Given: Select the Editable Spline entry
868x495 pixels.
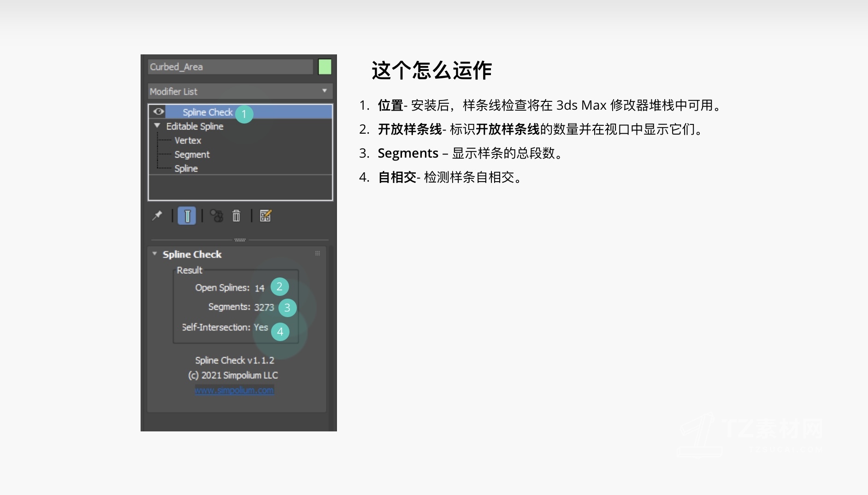Looking at the screenshot, I should coord(195,126).
